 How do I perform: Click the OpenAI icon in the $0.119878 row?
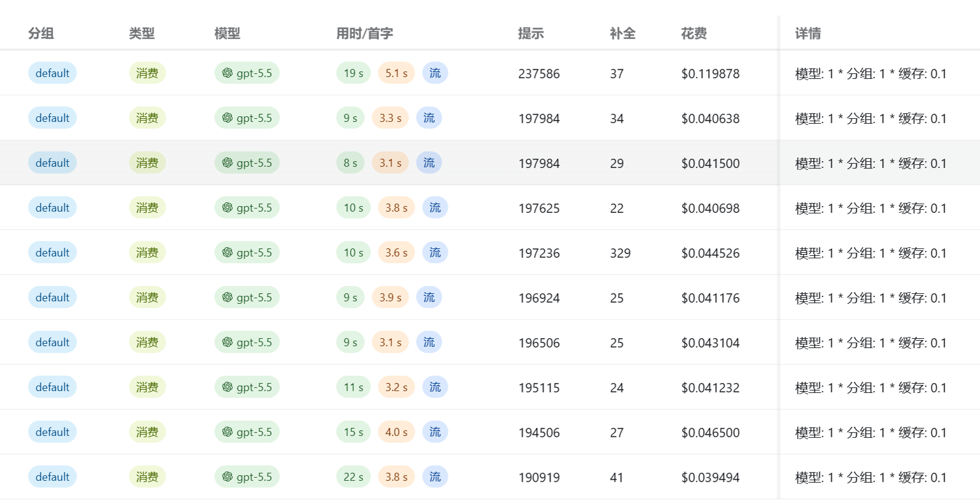point(227,73)
